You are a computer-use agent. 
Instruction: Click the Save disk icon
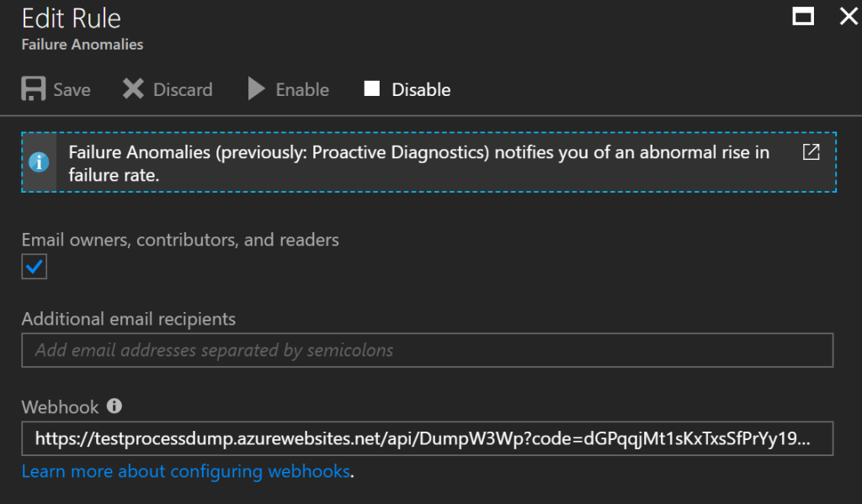click(34, 88)
